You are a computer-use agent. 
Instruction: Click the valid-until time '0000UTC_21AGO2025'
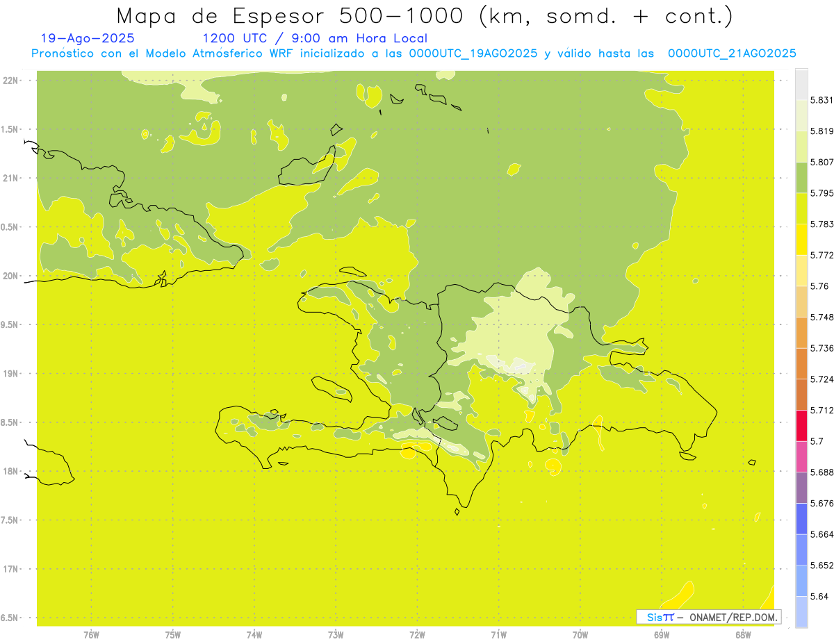tap(732, 53)
